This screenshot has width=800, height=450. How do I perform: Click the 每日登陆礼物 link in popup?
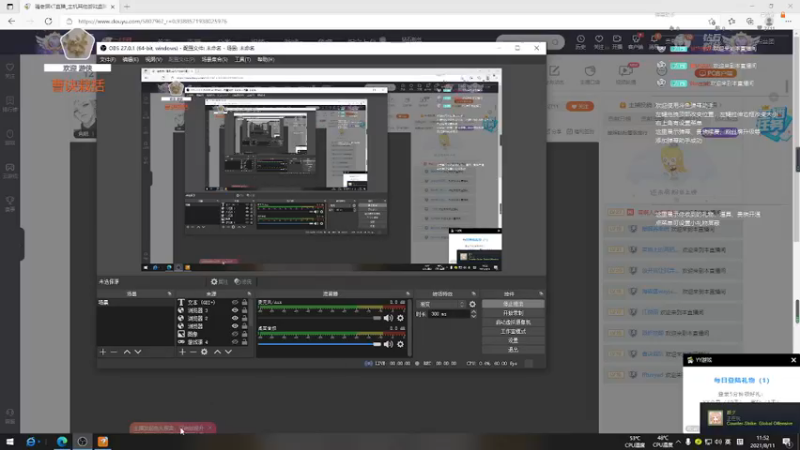pos(741,381)
